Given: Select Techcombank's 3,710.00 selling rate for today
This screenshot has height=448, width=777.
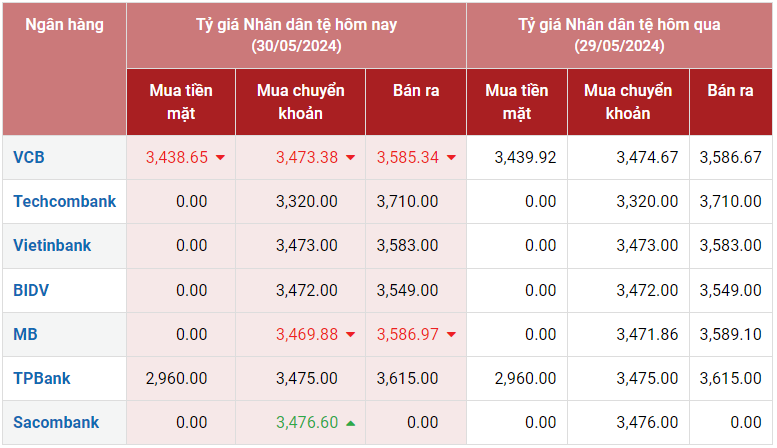Looking at the screenshot, I should coord(407,201).
